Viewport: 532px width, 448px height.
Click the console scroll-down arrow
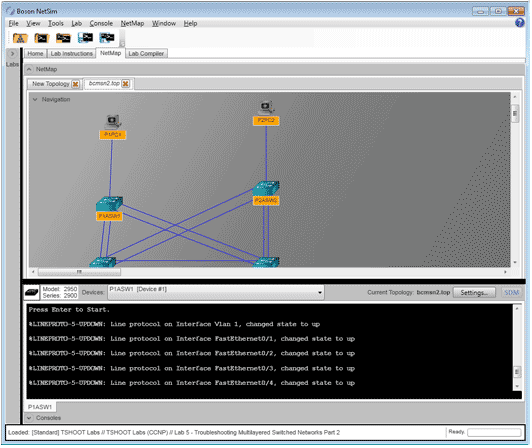click(517, 386)
